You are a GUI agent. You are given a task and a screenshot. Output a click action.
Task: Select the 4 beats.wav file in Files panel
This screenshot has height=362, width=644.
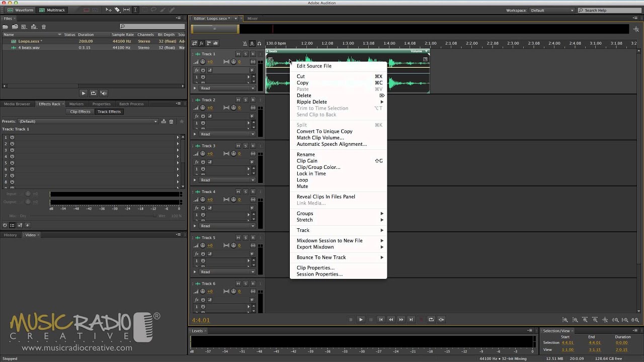point(28,47)
